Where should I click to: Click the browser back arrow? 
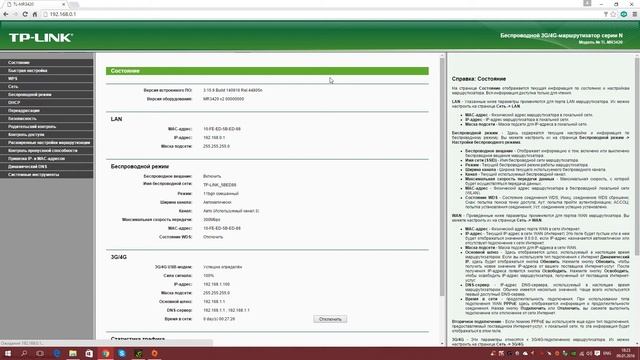click(5, 14)
